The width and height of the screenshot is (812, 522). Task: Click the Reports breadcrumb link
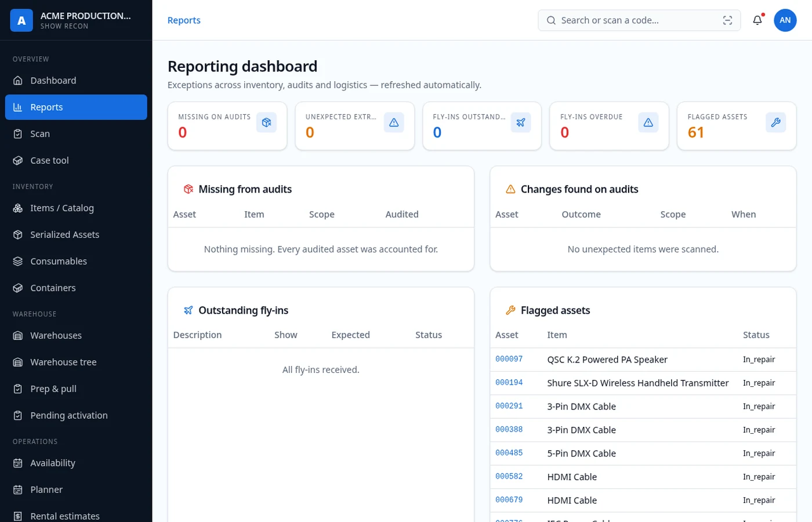pos(184,20)
